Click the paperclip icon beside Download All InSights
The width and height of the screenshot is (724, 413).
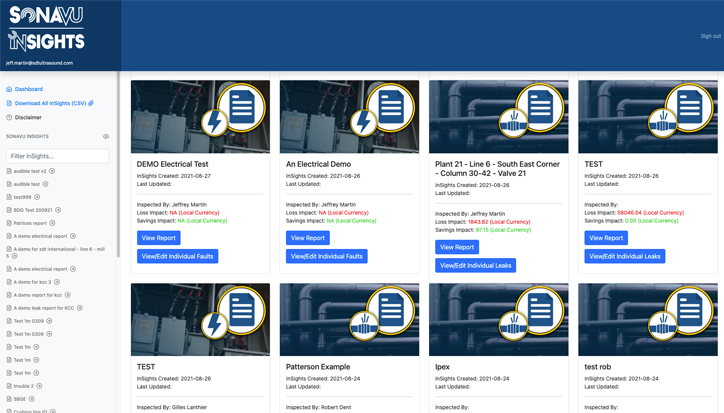click(x=91, y=103)
